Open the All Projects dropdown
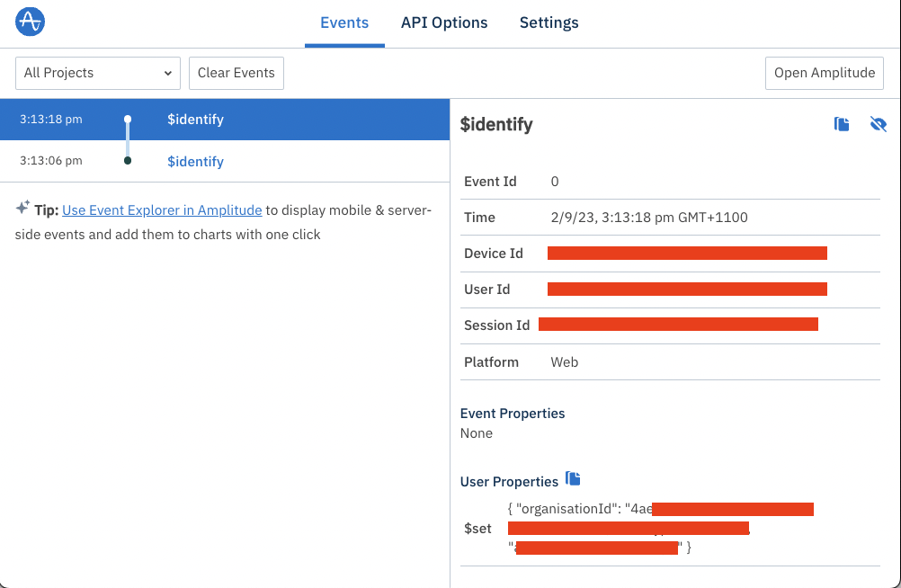Screen dimensions: 901x588 [98, 73]
